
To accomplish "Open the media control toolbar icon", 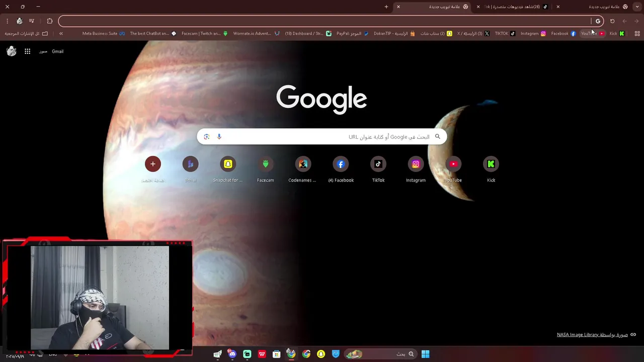I will (x=32, y=21).
